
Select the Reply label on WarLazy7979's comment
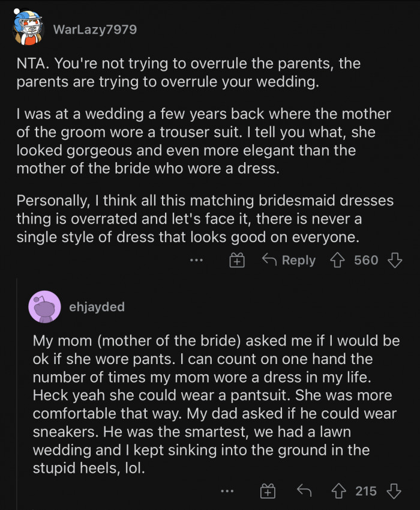click(x=298, y=260)
